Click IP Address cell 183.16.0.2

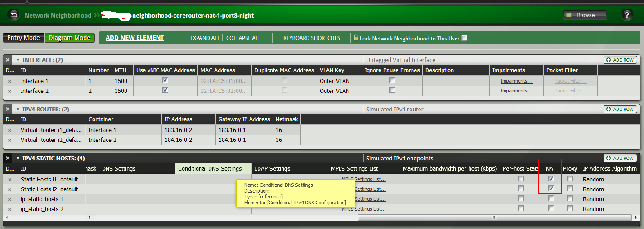[188, 130]
